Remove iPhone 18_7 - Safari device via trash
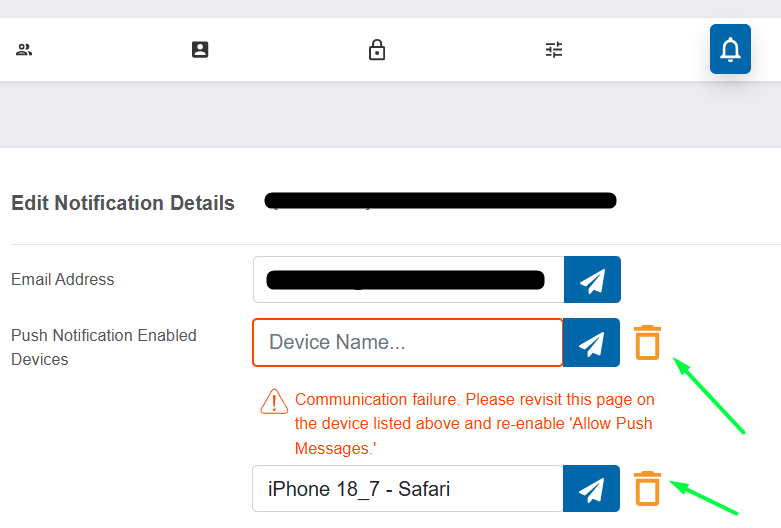This screenshot has width=781, height=528. coord(648,488)
